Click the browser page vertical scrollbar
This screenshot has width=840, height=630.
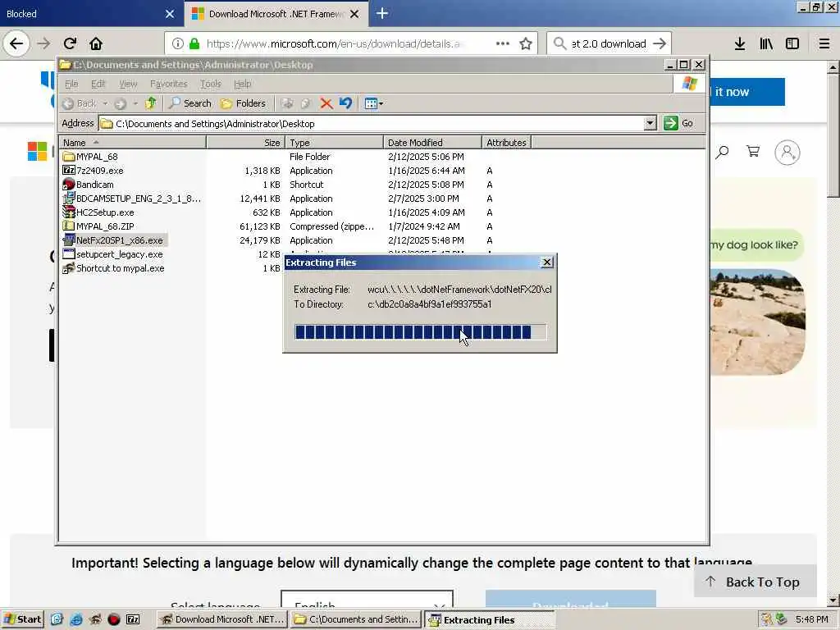coord(833,335)
